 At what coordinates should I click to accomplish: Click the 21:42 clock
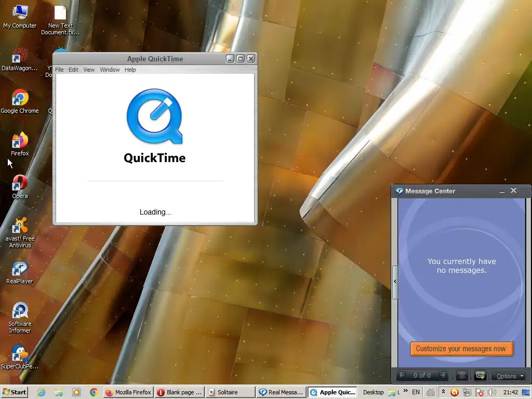511,393
